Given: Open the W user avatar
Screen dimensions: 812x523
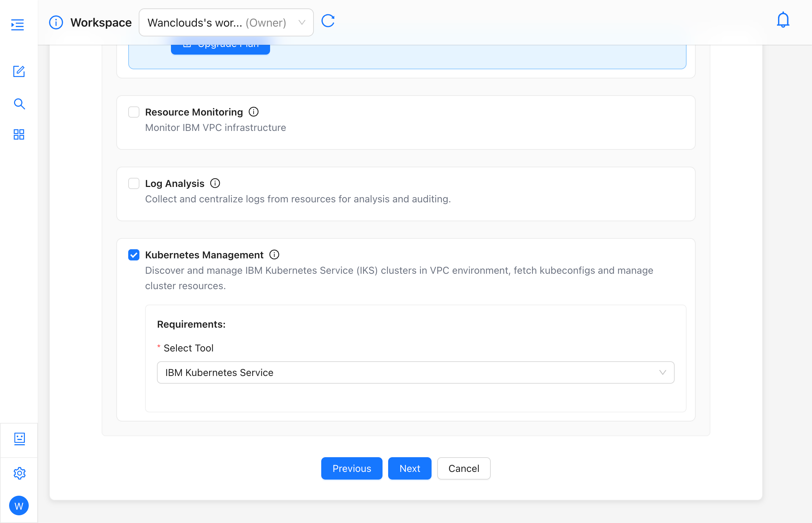Looking at the screenshot, I should click(x=19, y=505).
